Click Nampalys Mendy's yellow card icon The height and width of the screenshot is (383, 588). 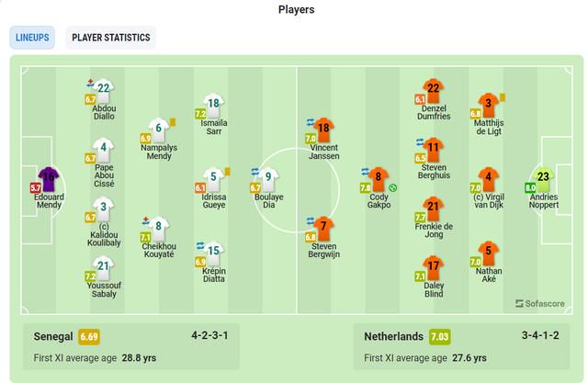173,122
